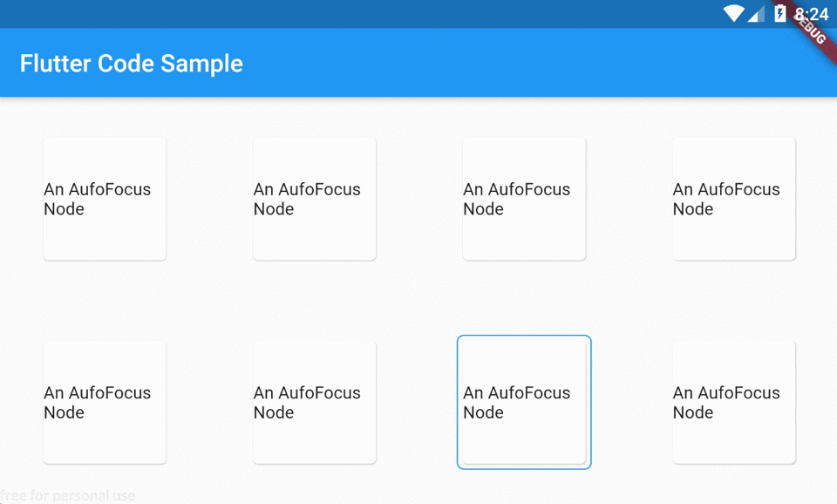Select the first card in the bottom row
The image size is (837, 504).
coord(105,402)
